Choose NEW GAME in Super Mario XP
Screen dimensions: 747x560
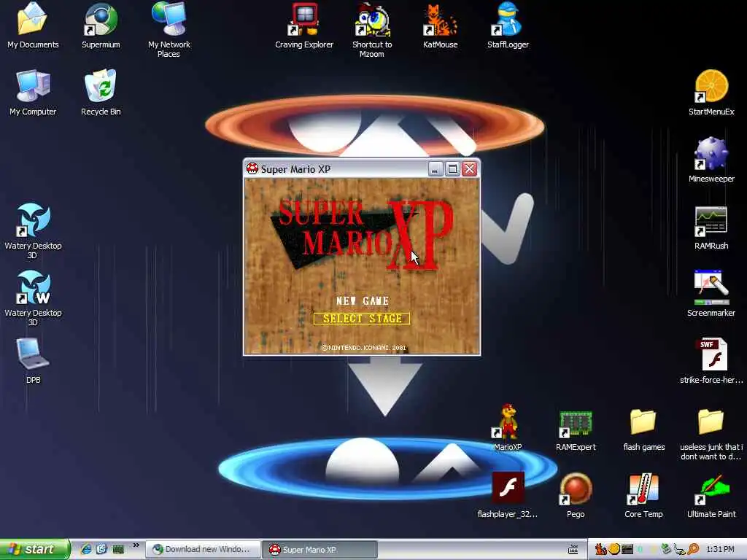[x=362, y=301]
